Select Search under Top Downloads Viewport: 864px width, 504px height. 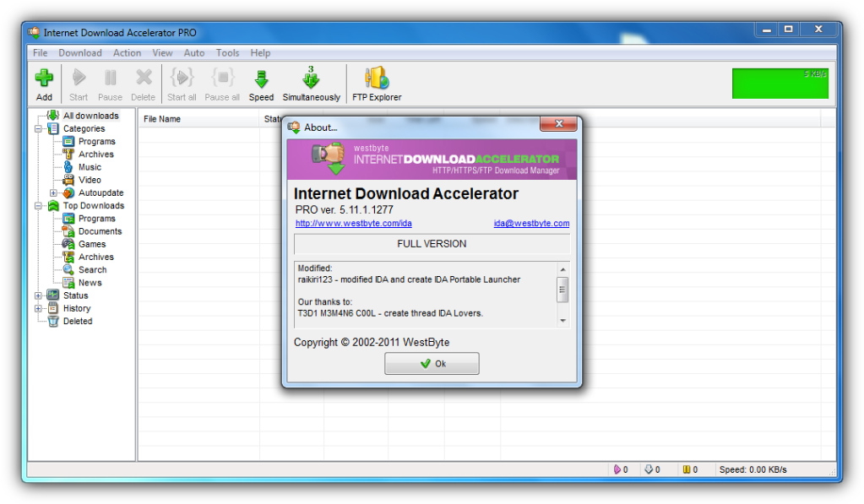(93, 270)
